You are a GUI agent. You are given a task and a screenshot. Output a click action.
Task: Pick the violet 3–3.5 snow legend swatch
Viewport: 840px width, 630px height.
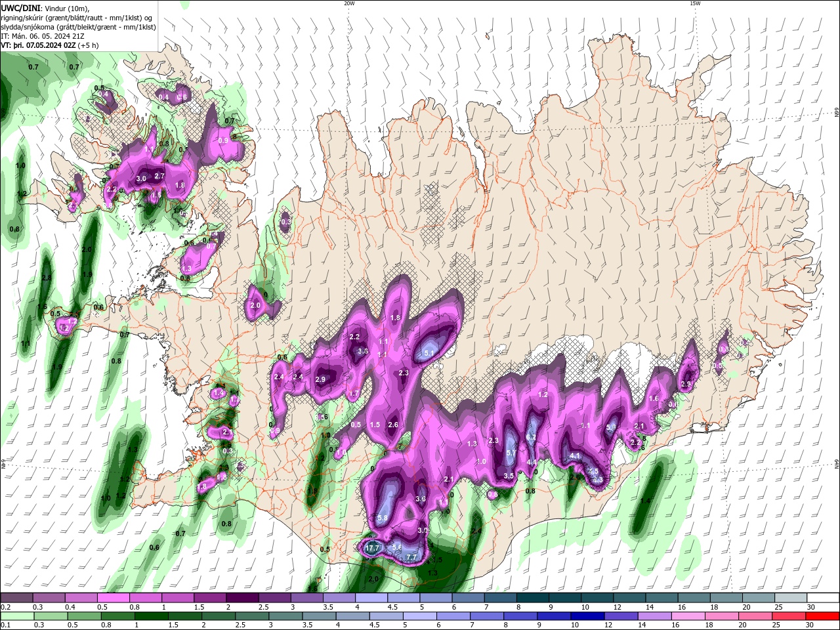click(x=307, y=598)
